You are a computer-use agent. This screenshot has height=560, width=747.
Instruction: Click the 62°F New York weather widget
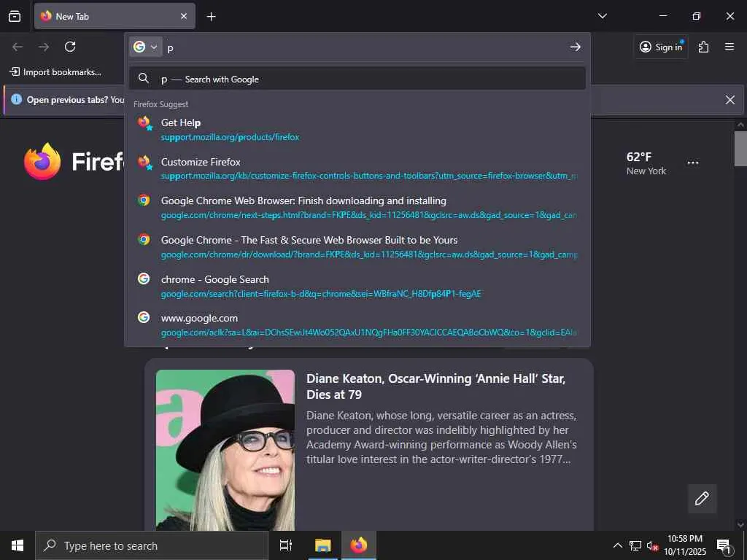646,163
